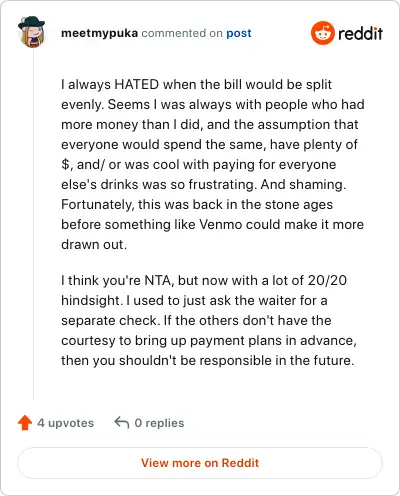Image resolution: width=400 pixels, height=496 pixels.
Task: Click the "View more on Reddit" button
Action: point(200,463)
